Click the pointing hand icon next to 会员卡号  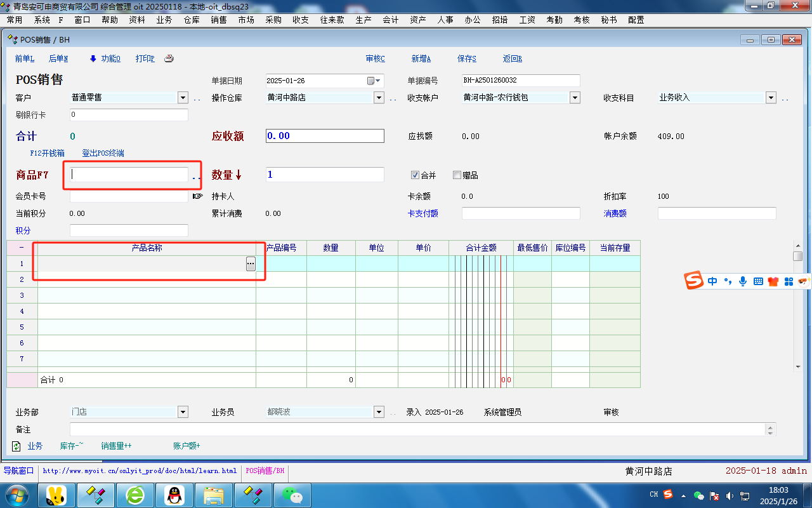197,197
